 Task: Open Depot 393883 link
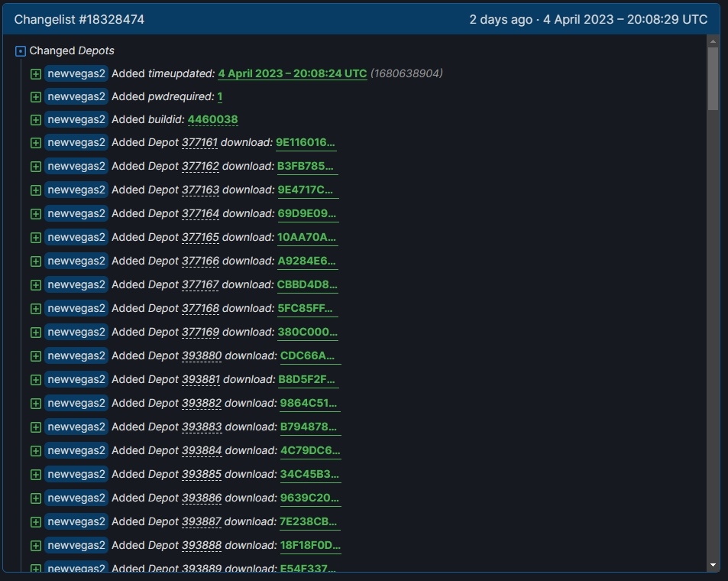click(202, 427)
